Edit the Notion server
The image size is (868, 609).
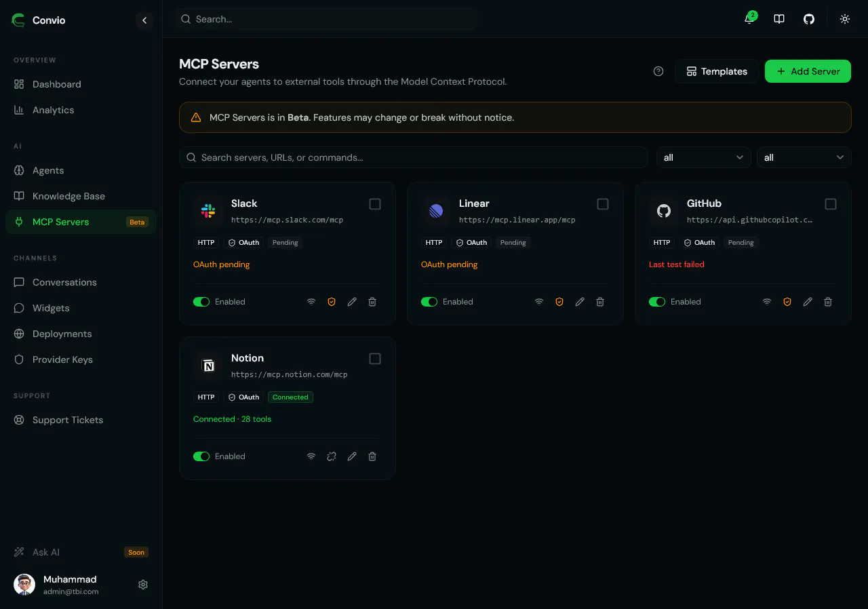352,456
